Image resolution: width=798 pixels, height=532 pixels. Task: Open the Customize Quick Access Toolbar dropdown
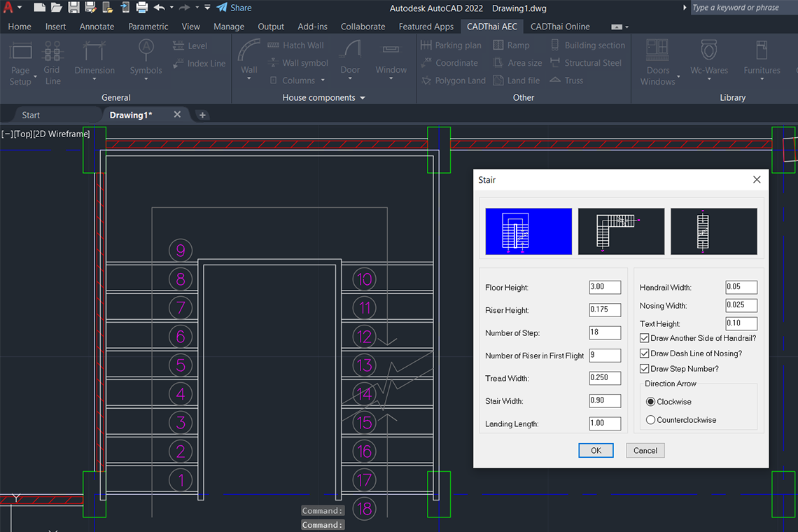point(207,7)
